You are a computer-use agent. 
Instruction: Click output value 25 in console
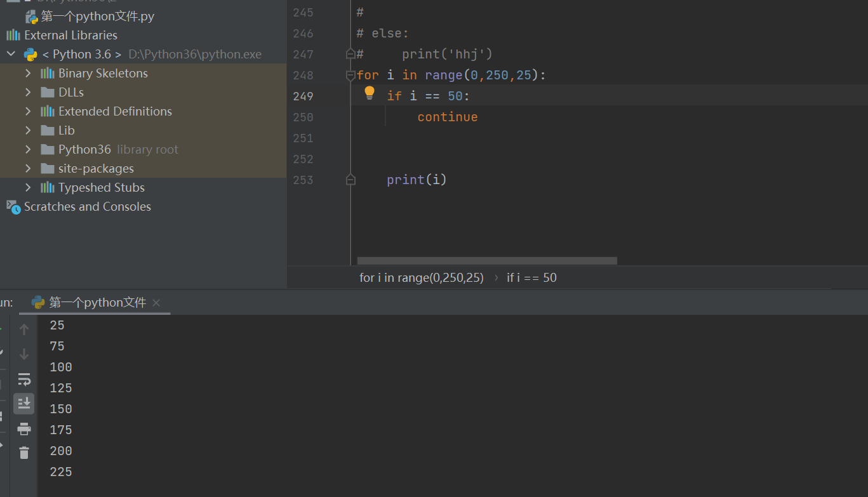tap(57, 325)
